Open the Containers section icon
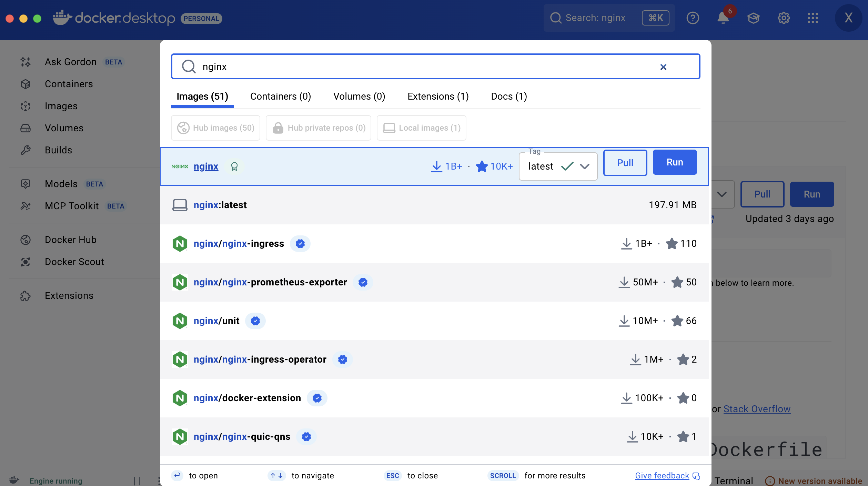Viewport: 868px width, 486px height. 26,84
